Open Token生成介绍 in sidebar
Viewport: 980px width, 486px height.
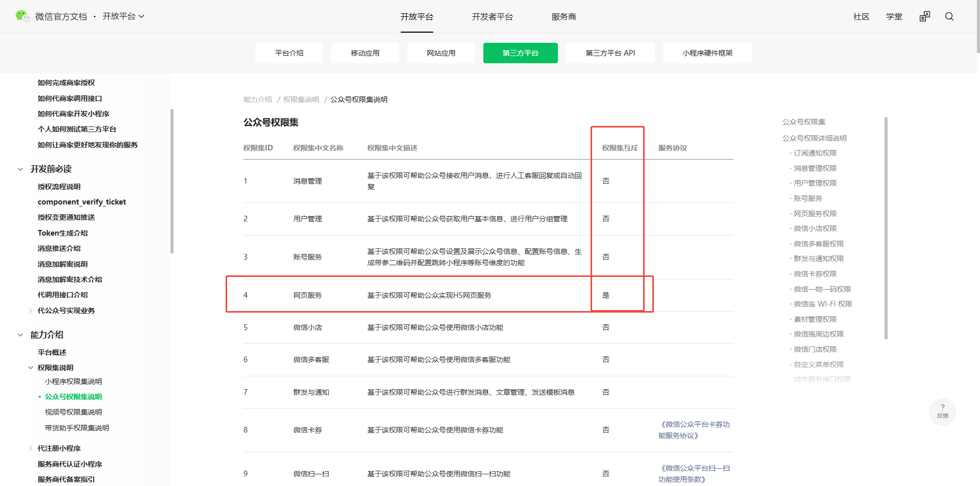pyautogui.click(x=63, y=233)
